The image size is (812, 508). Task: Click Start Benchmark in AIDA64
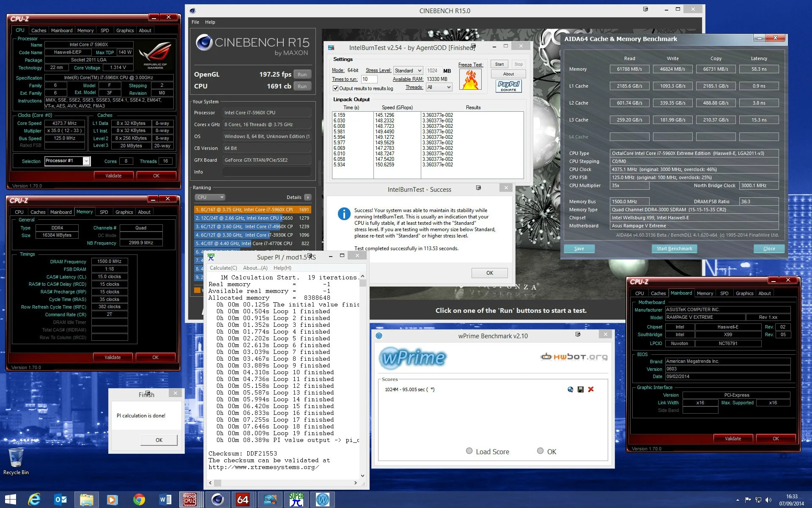674,249
